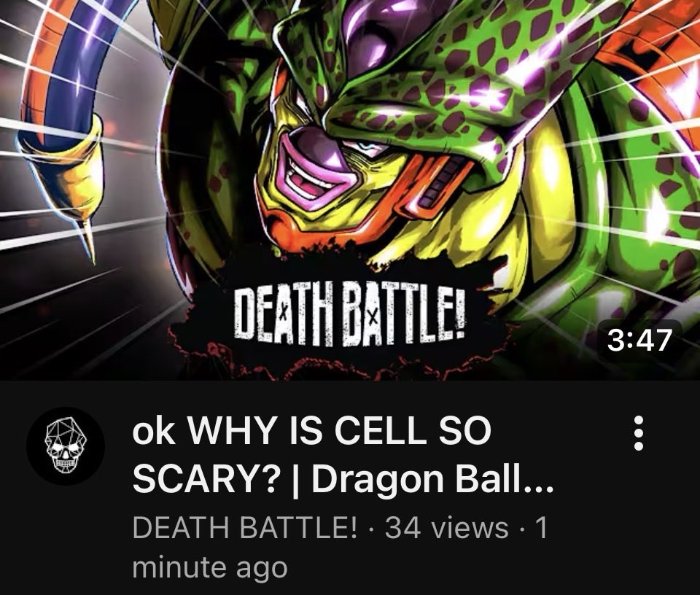
Task: Click the 3:47 duration badge
Action: (639, 341)
